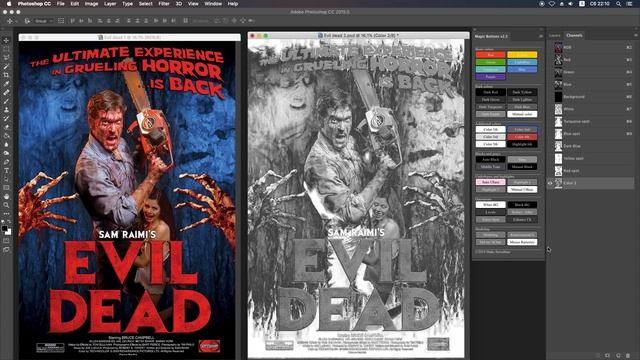Select the Clone Stamp tool
The image size is (640, 360).
pyautogui.click(x=6, y=109)
